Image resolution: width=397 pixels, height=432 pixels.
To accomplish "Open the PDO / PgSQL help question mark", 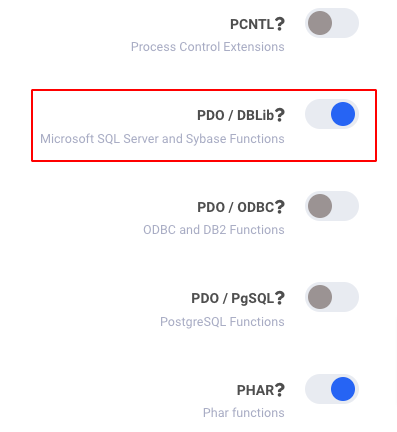I will 280,298.
